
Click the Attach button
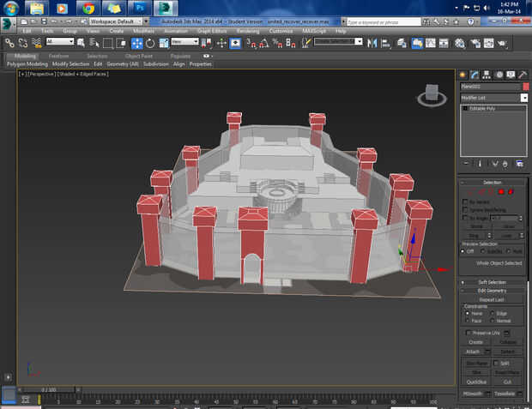(475, 352)
